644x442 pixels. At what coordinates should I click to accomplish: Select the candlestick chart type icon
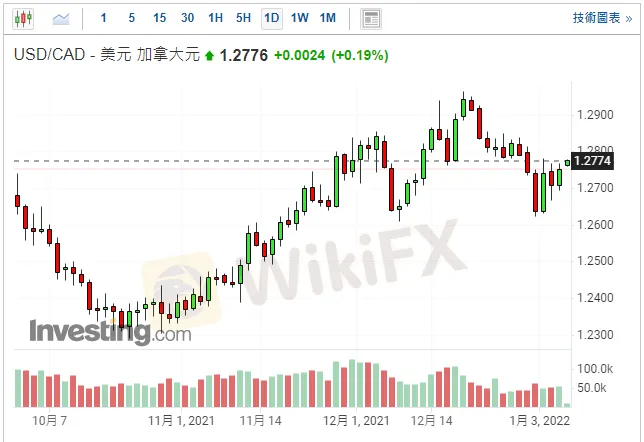(x=22, y=18)
